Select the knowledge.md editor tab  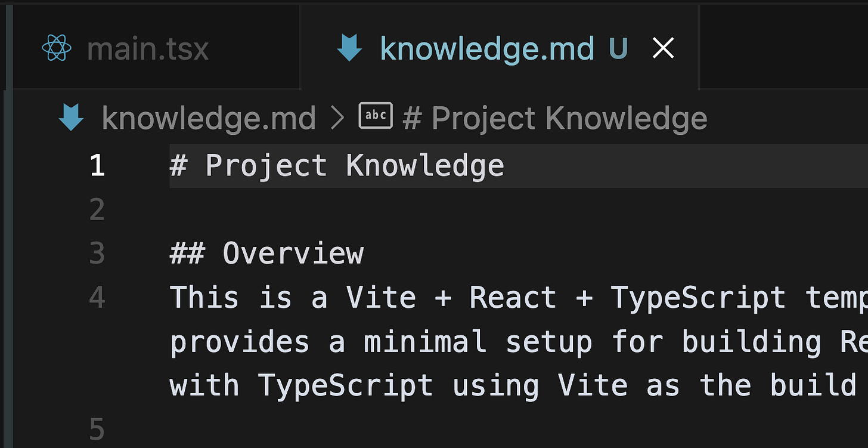tap(500, 48)
